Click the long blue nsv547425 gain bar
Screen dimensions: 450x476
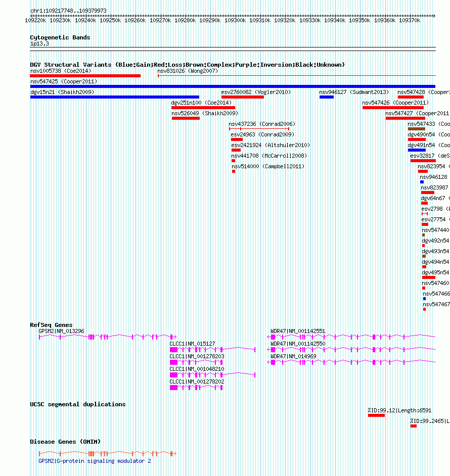coord(233,86)
